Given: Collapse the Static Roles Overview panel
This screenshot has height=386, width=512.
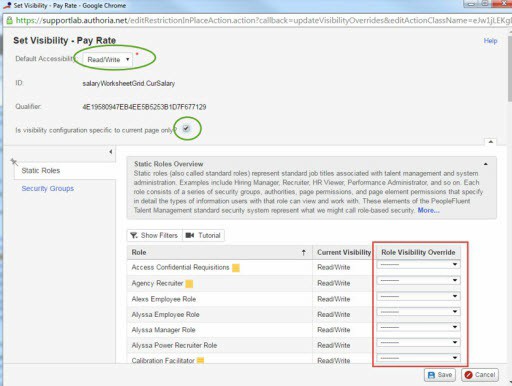Looking at the screenshot, I should 486,164.
